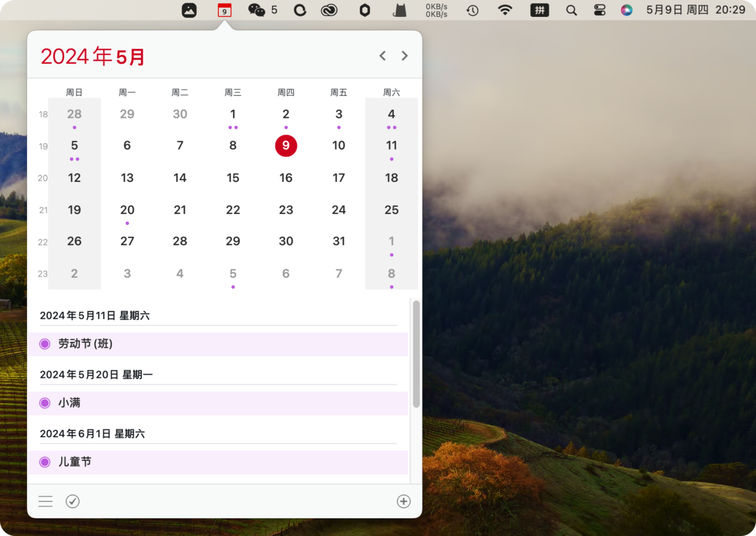Click week number 21
Screen dimensions: 756x536
pyautogui.click(x=43, y=210)
